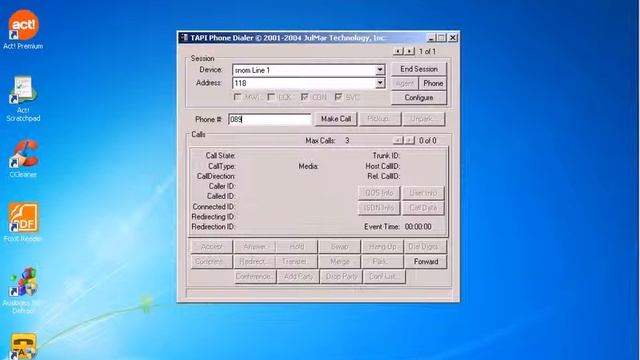The width and height of the screenshot is (640, 360).
Task: Launch CCleaner from the desktop
Action: [23, 159]
